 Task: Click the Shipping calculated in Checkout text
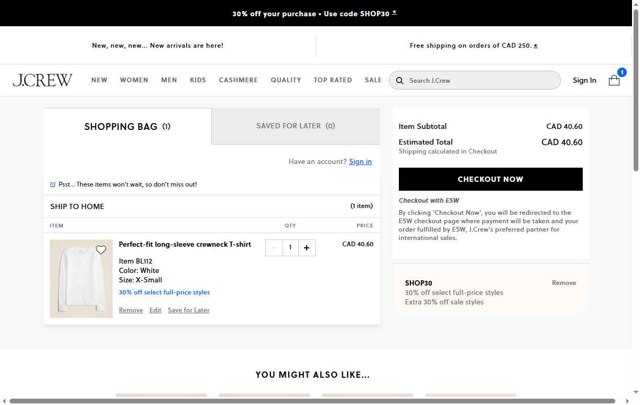pos(448,151)
